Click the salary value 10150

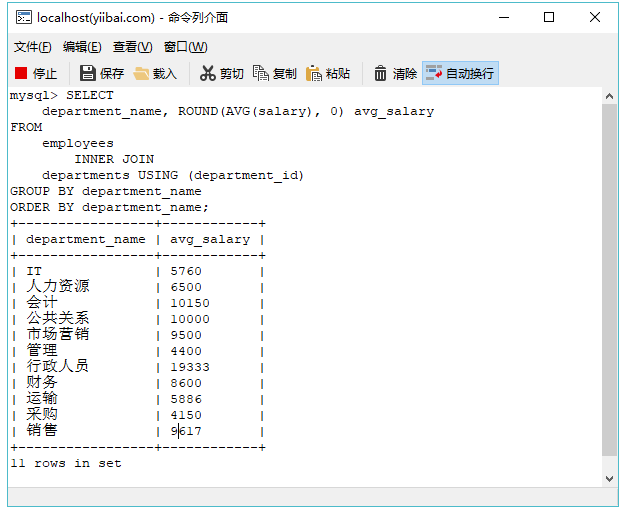pos(190,304)
